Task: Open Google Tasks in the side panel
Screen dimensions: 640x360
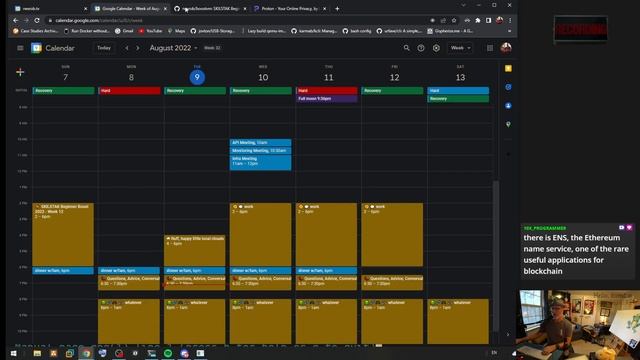Action: click(x=508, y=87)
